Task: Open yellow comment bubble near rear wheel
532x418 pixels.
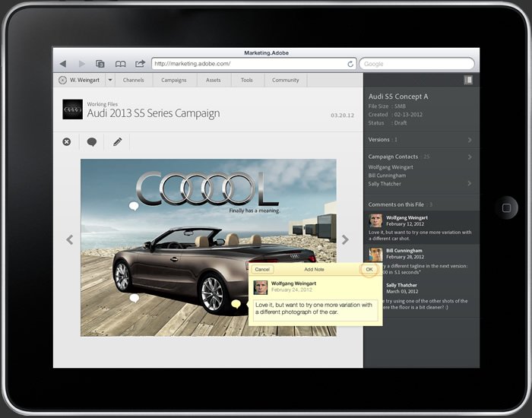Action: click(236, 304)
